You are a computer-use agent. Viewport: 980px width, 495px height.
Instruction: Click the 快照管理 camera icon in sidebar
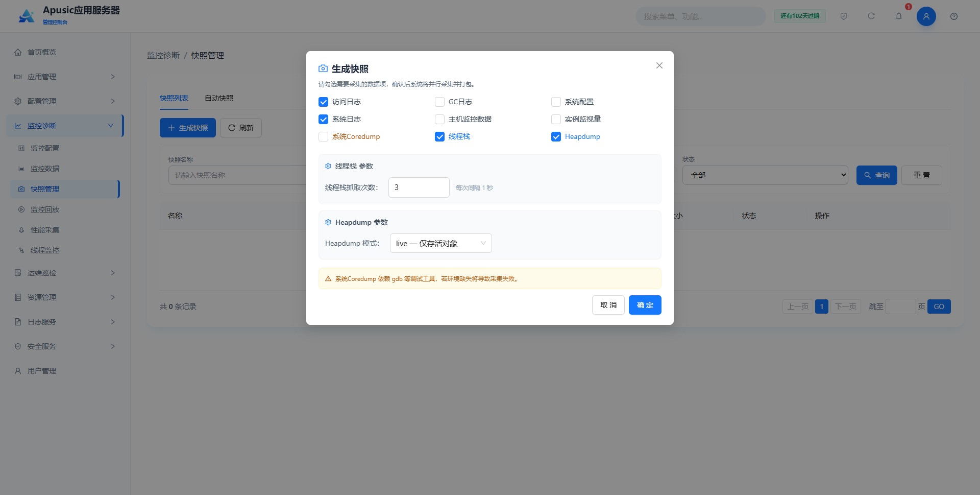click(21, 189)
